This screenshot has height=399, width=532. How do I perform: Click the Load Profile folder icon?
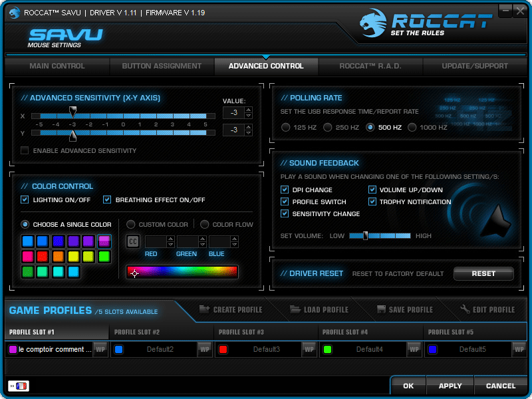(294, 309)
